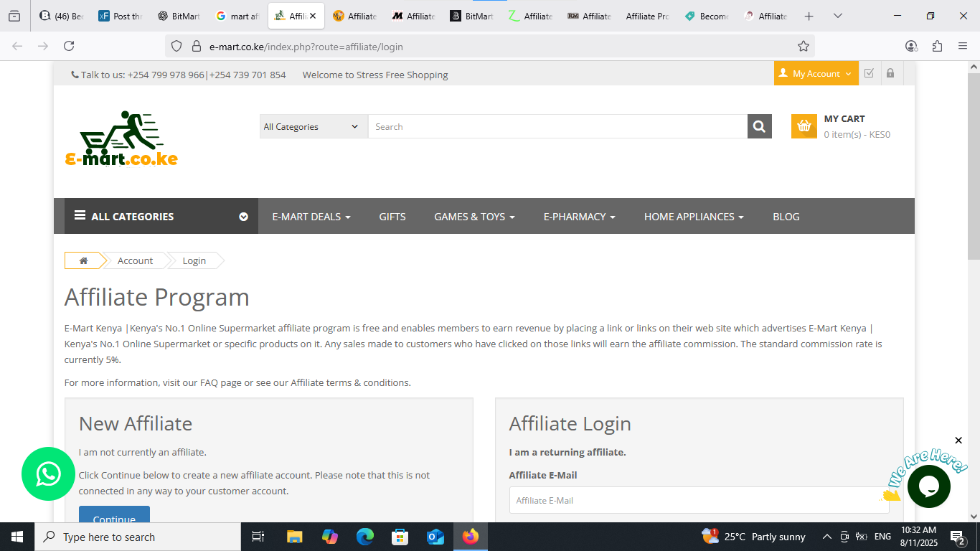The height and width of the screenshot is (551, 980).
Task: Close the active Affiliate tab
Action: pos(313,16)
